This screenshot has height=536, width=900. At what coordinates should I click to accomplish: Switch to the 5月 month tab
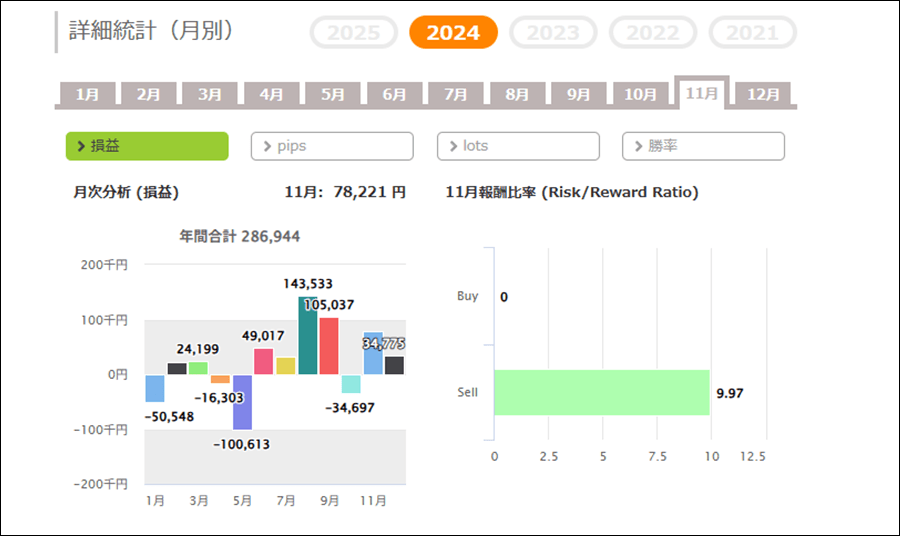(333, 95)
